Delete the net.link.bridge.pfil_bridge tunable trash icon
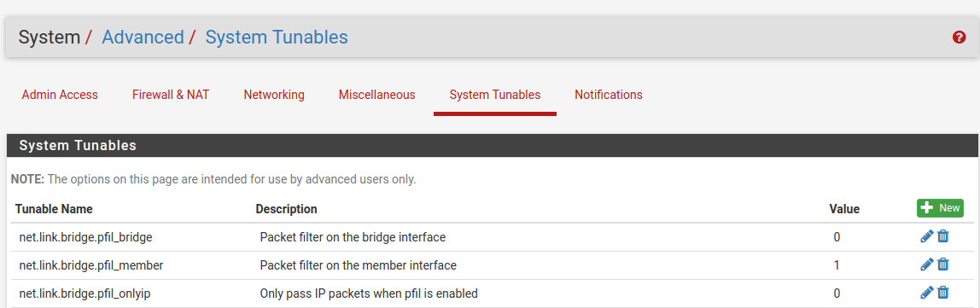980x308 pixels. [x=943, y=237]
